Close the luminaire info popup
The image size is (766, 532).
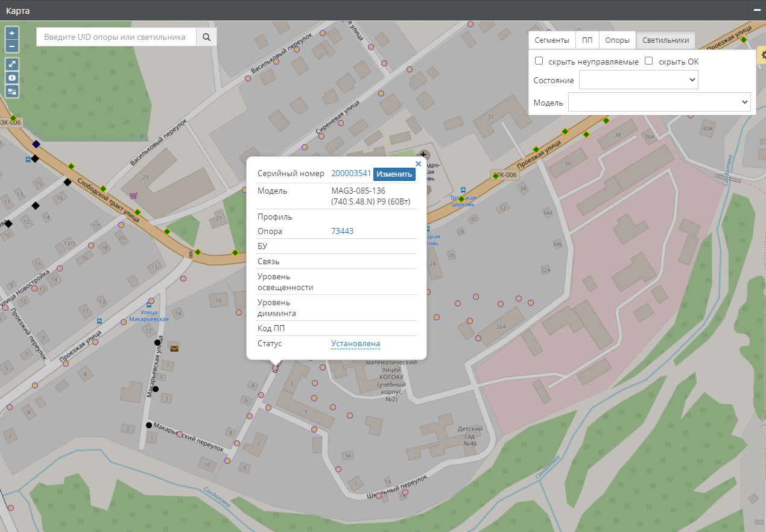click(418, 163)
